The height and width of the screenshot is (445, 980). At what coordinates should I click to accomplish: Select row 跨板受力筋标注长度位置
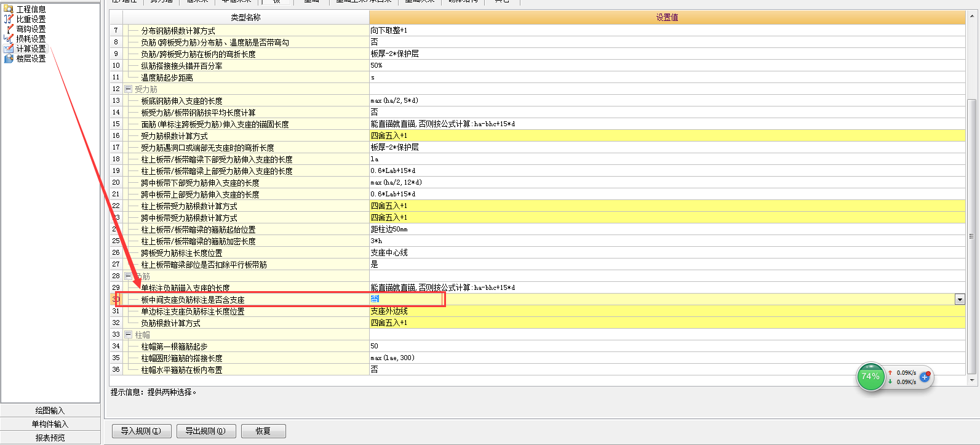click(x=181, y=252)
